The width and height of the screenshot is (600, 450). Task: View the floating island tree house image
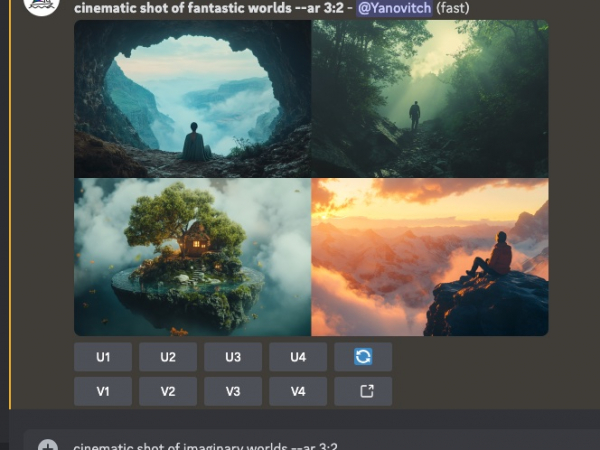[192, 258]
